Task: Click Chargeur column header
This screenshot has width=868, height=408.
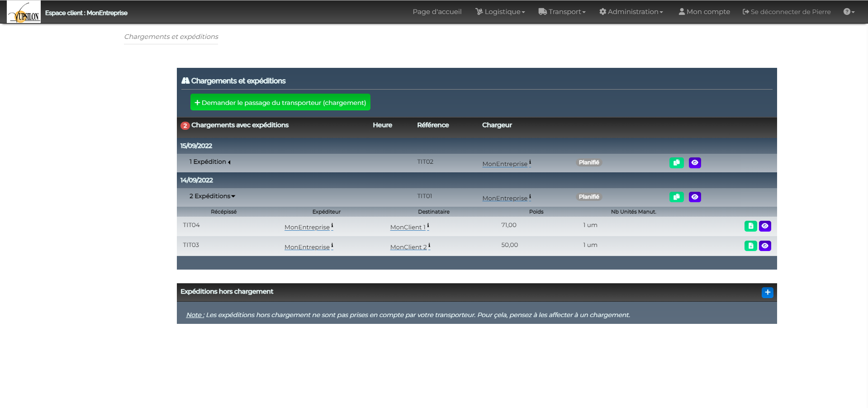Action: click(497, 125)
